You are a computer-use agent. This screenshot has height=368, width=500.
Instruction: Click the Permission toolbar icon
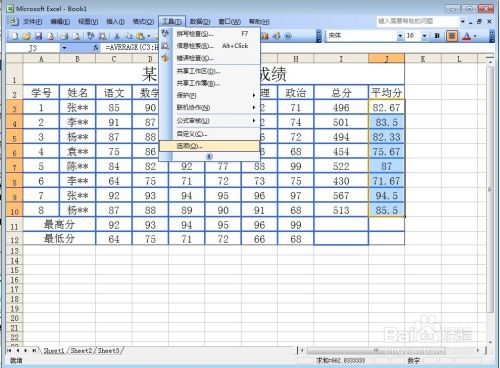pyautogui.click(x=50, y=36)
